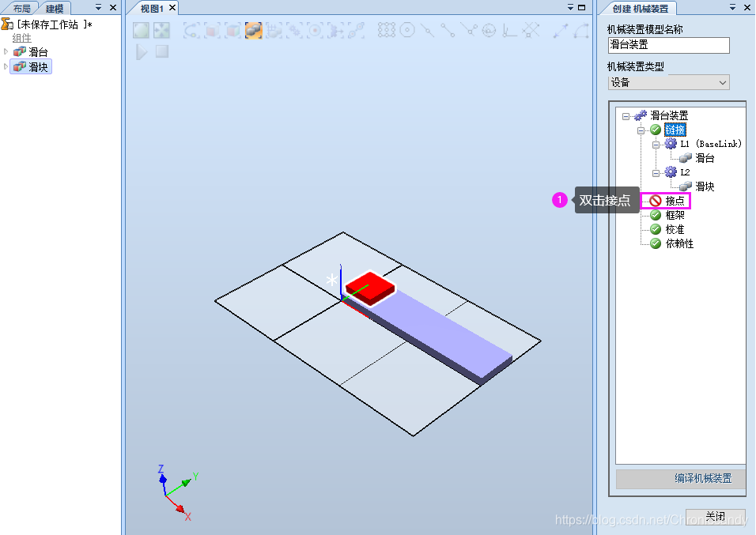Choose the Point to Point measure tool
This screenshot has height=535, width=756.
[x=561, y=30]
